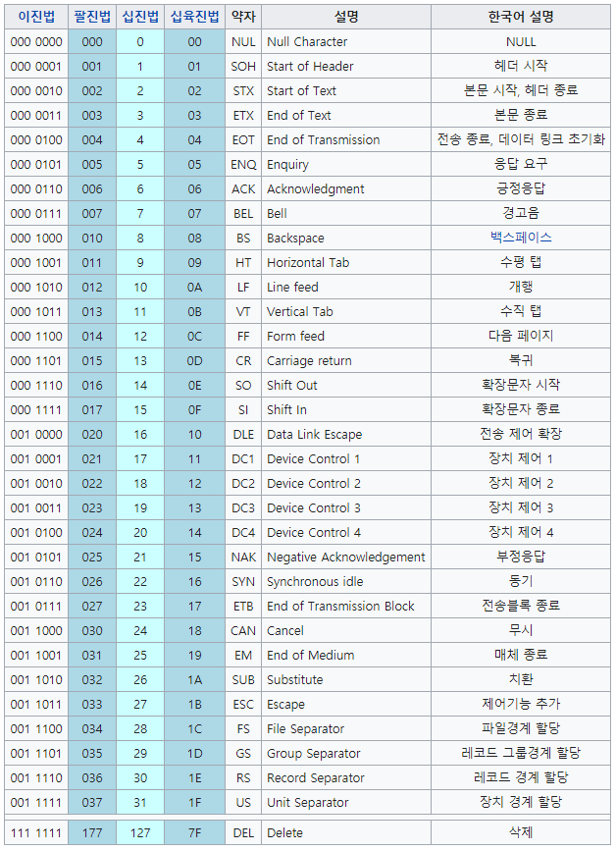Select binary value 000 0001

(36, 66)
